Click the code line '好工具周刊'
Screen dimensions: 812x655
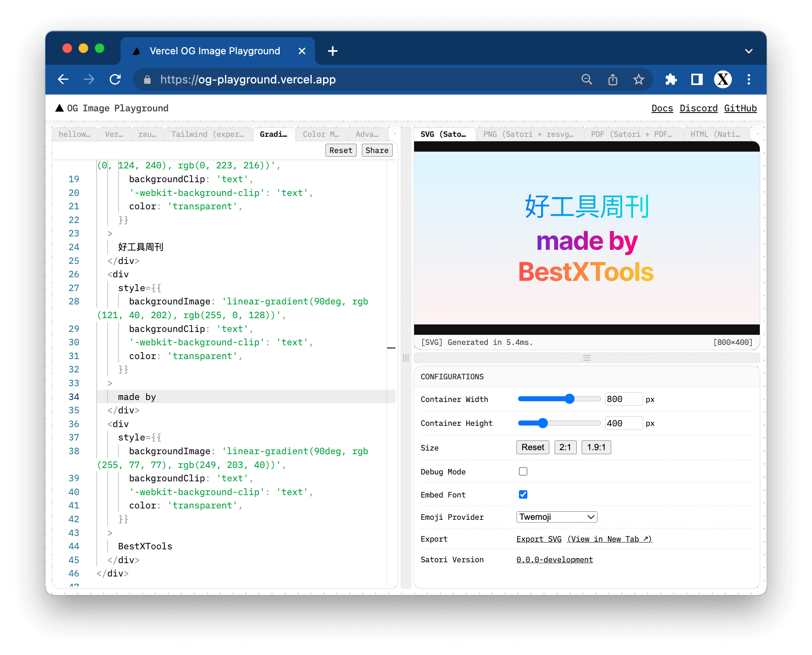click(140, 247)
